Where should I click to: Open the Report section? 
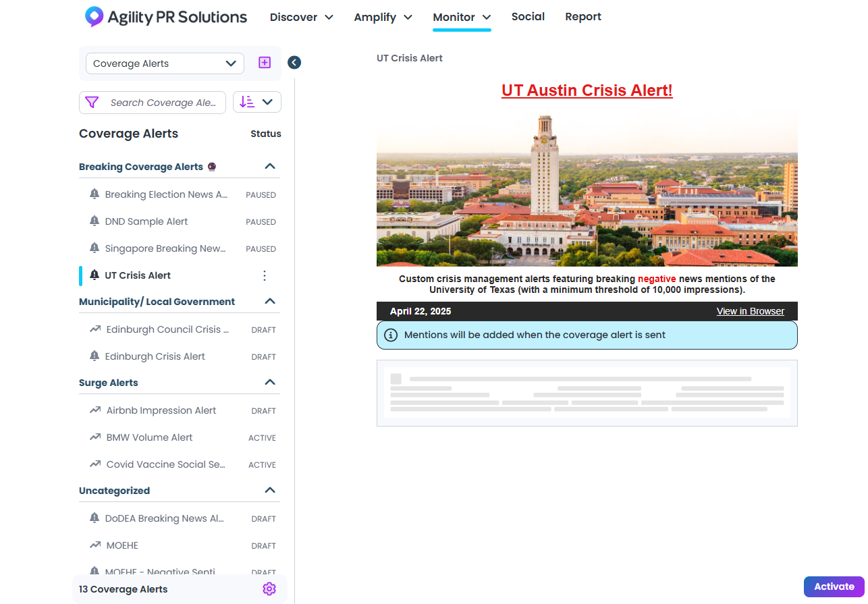583,16
